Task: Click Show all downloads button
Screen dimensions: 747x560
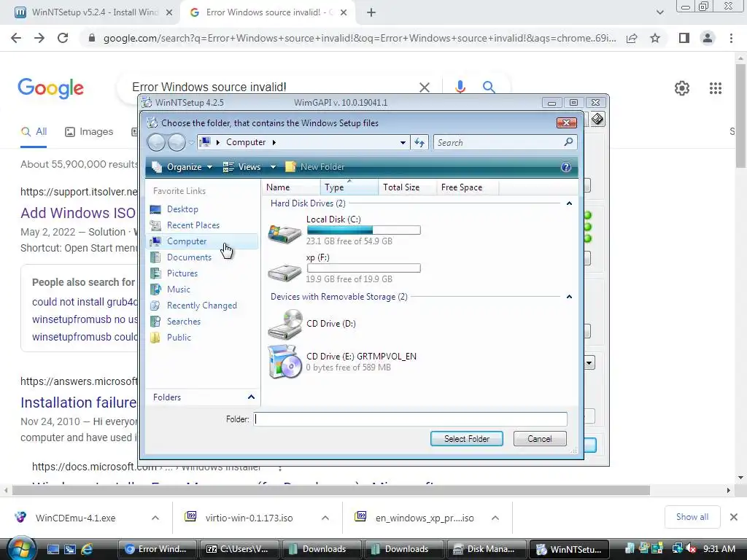Action: [x=692, y=517]
